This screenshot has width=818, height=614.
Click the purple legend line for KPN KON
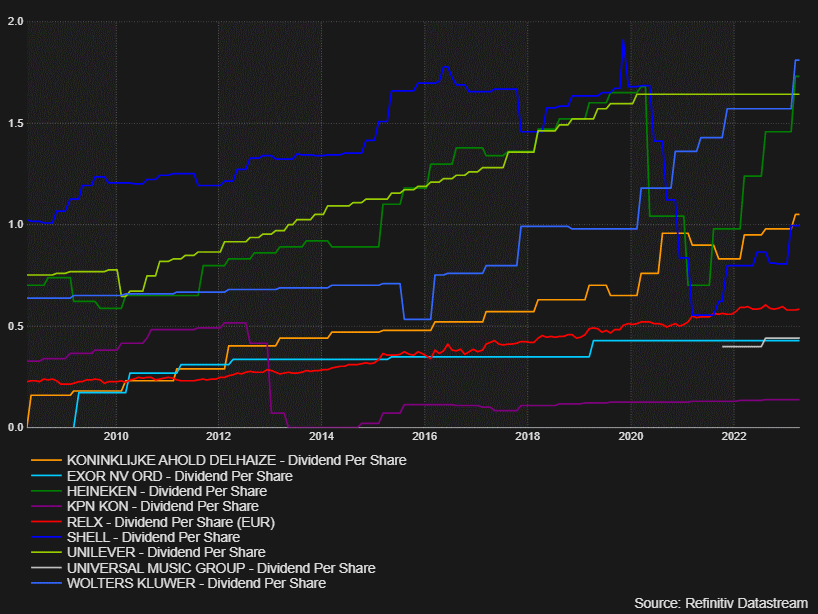[x=46, y=507]
